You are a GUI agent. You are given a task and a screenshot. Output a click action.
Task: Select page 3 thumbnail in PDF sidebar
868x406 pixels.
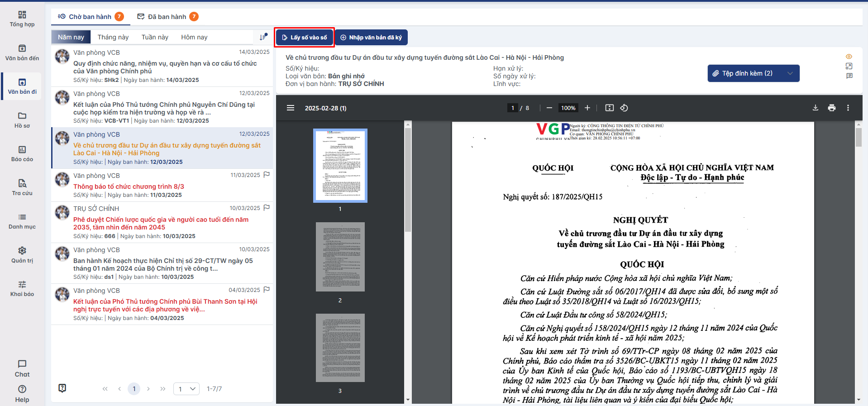pyautogui.click(x=340, y=348)
